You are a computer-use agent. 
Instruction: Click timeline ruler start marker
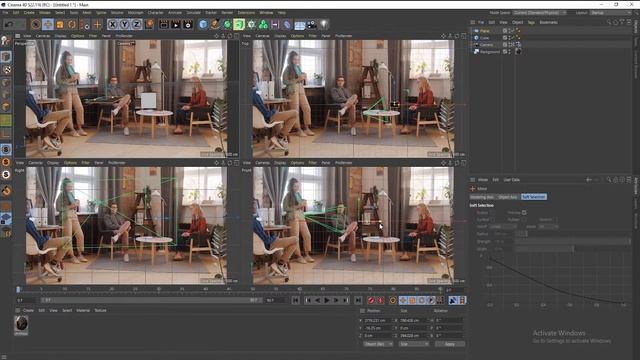[x=18, y=289]
